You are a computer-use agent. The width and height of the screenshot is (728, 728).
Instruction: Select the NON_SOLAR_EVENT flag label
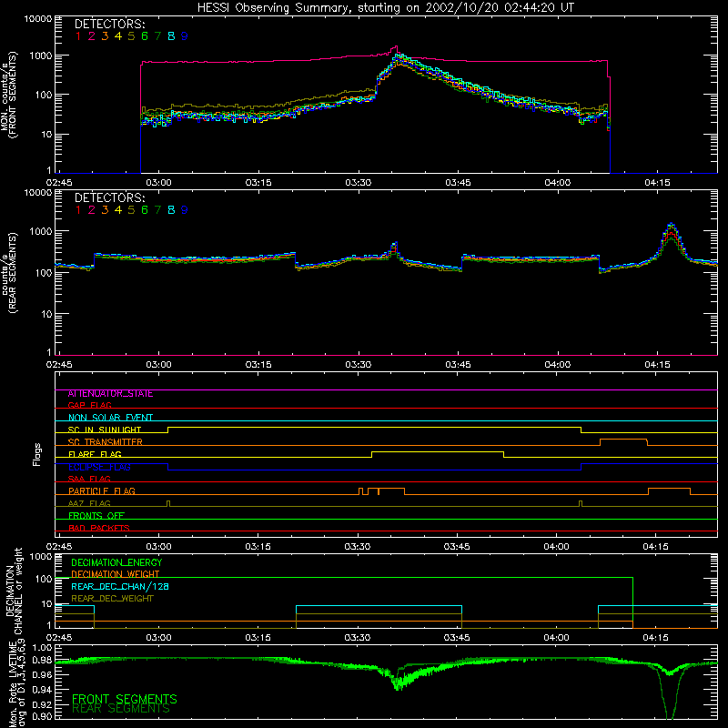[x=110, y=418]
